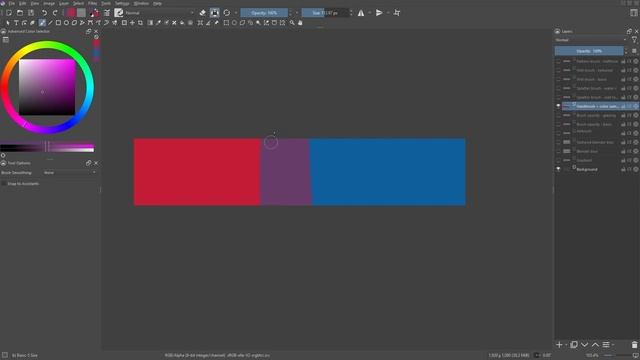Create a new document from the toolbar
This screenshot has height=360, width=640.
pyautogui.click(x=9, y=13)
